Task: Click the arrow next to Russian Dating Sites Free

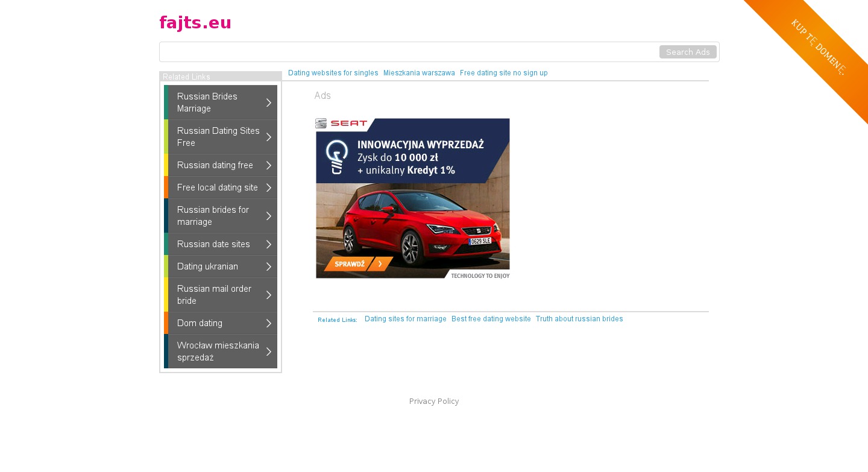Action: click(x=269, y=137)
